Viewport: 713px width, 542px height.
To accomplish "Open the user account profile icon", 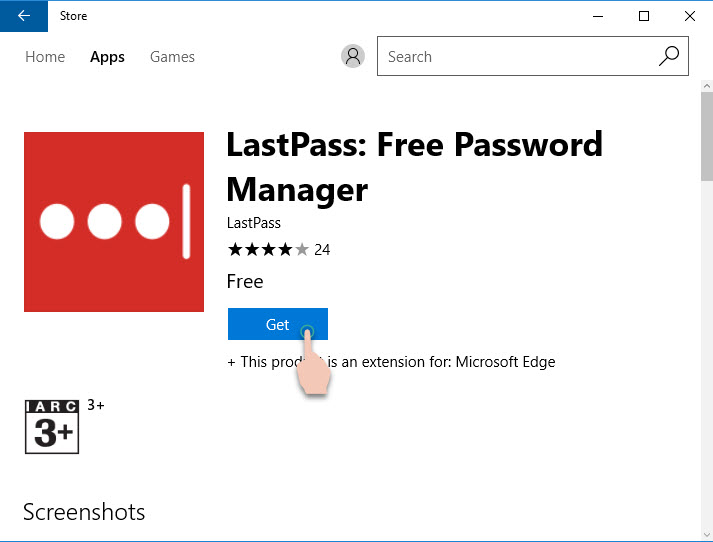I will pos(353,56).
